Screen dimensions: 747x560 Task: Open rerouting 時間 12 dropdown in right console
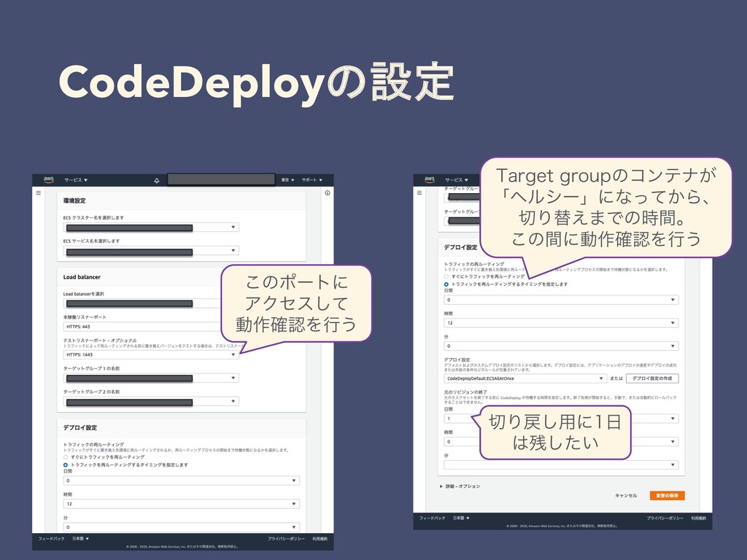click(561, 323)
